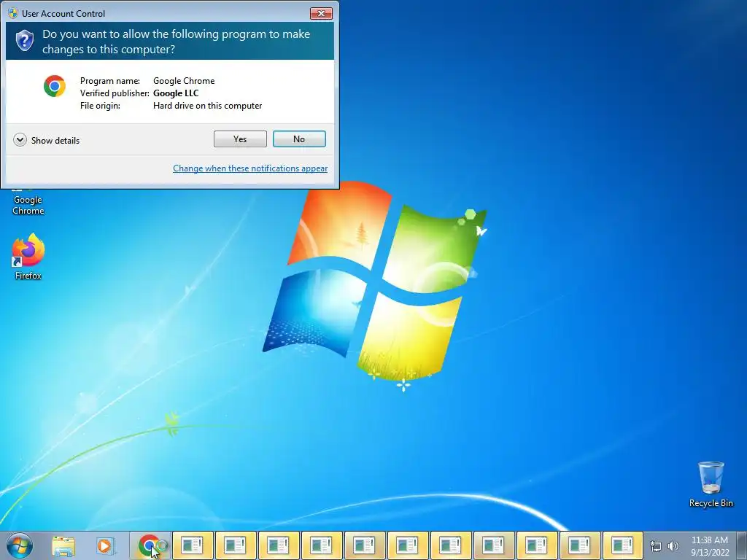
Task: Open Windows Explorer from the taskbar
Action: click(x=63, y=546)
